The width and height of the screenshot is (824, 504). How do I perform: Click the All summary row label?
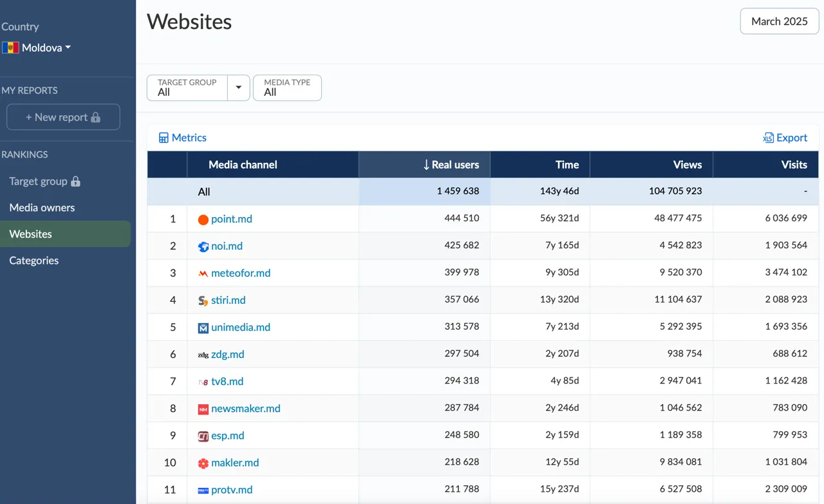(204, 192)
